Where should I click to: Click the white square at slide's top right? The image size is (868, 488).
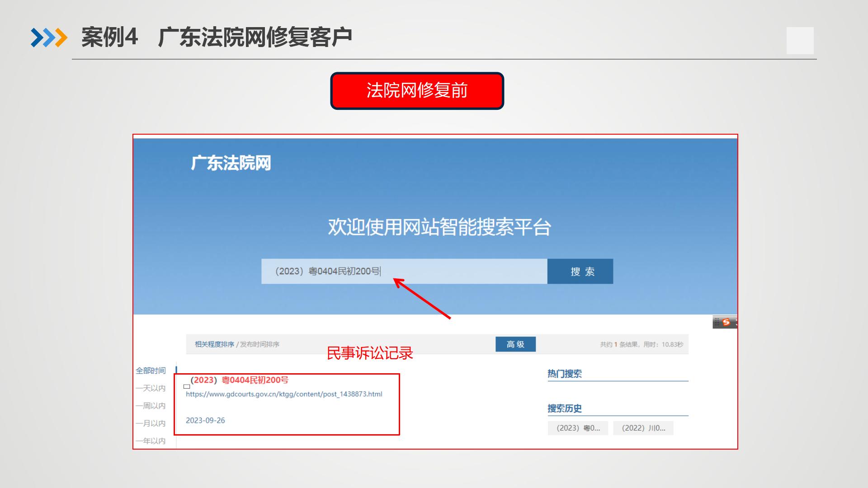coord(800,41)
